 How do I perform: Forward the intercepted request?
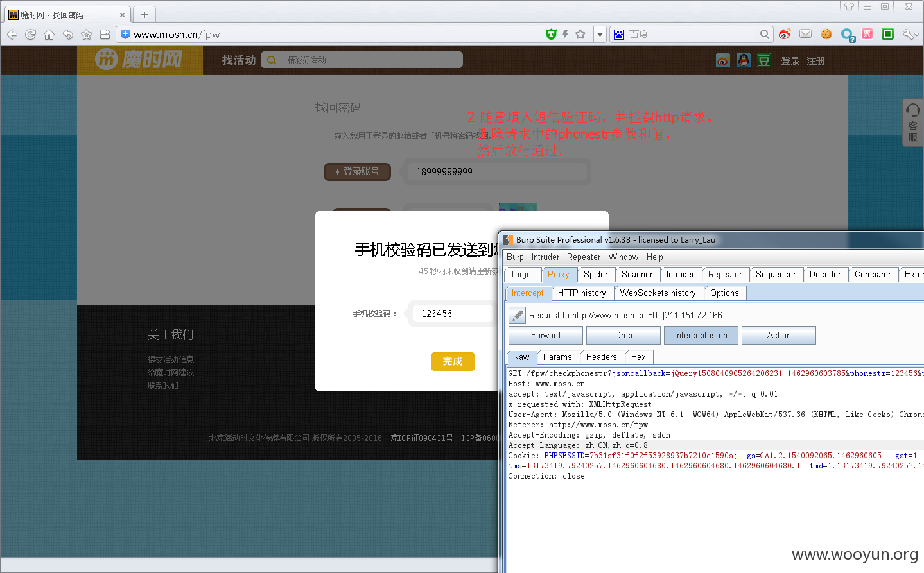[546, 335]
